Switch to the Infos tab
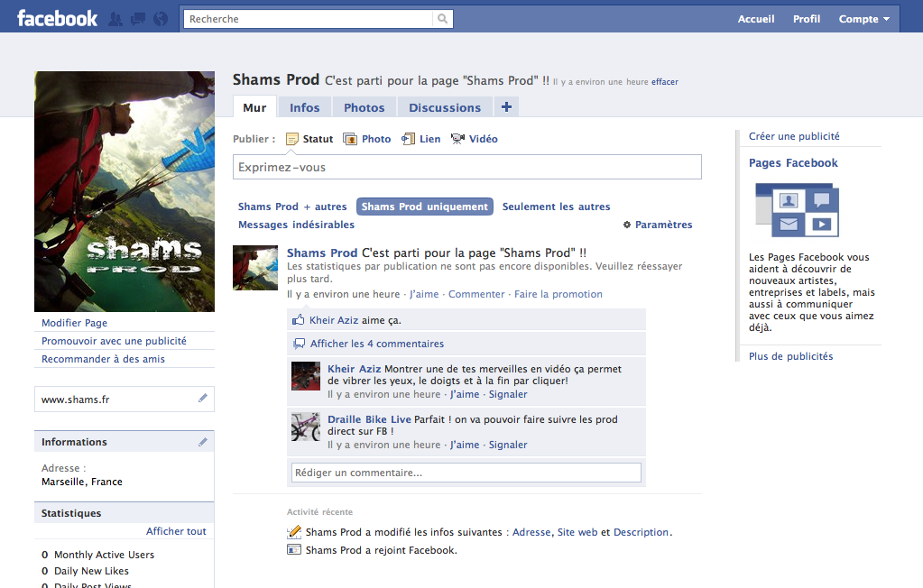 click(304, 107)
